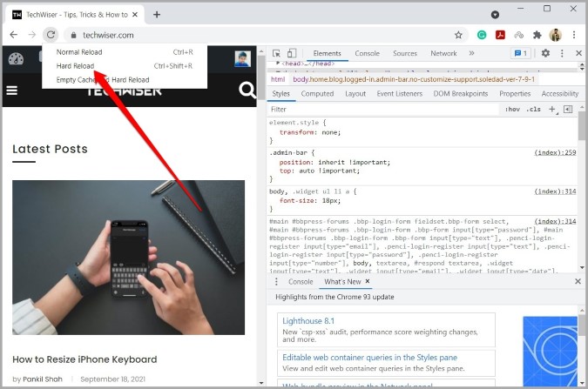Click the inspect element picker icon
Image resolution: width=588 pixels, height=389 pixels.
click(276, 53)
